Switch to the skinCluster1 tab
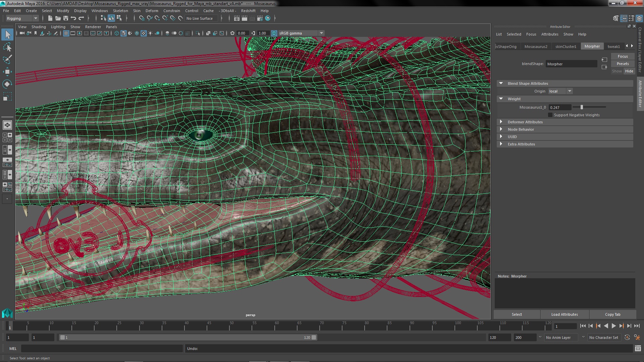The width and height of the screenshot is (644, 362). point(566,47)
